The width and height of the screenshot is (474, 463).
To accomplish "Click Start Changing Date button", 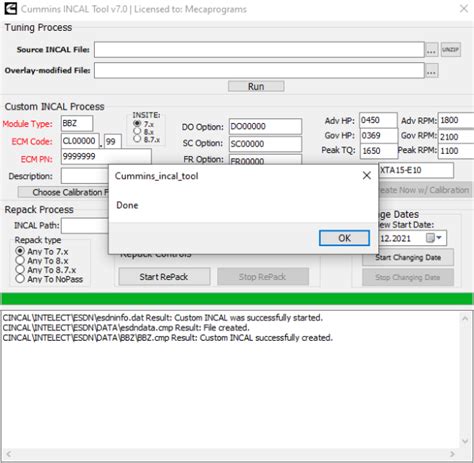I will pyautogui.click(x=408, y=257).
